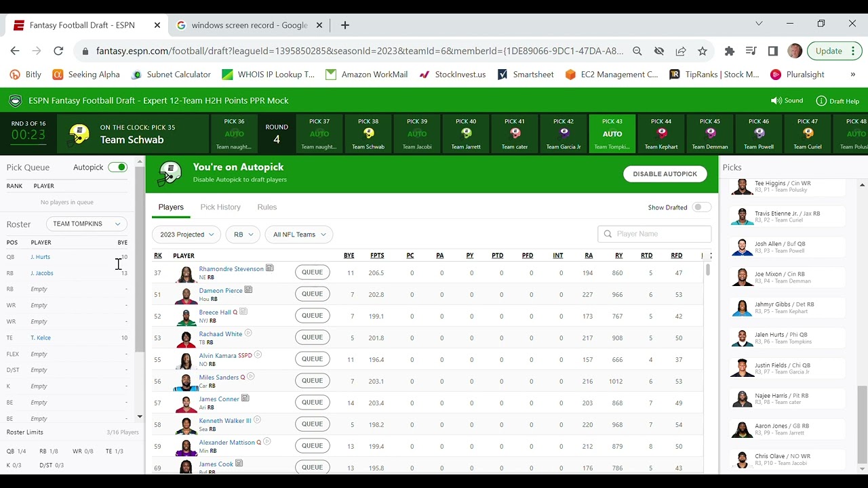Select Pick 38 Team Schwab card
This screenshot has height=488, width=868.
[368, 134]
